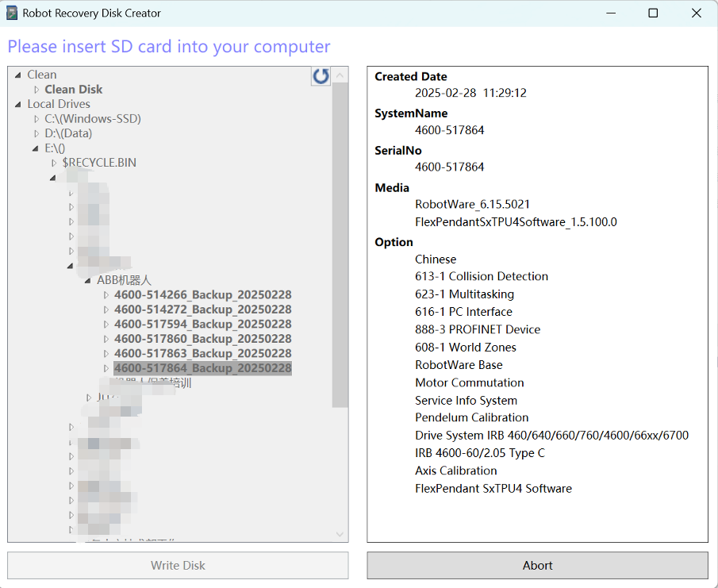
Task: Click the SystemName heading
Action: coord(411,113)
